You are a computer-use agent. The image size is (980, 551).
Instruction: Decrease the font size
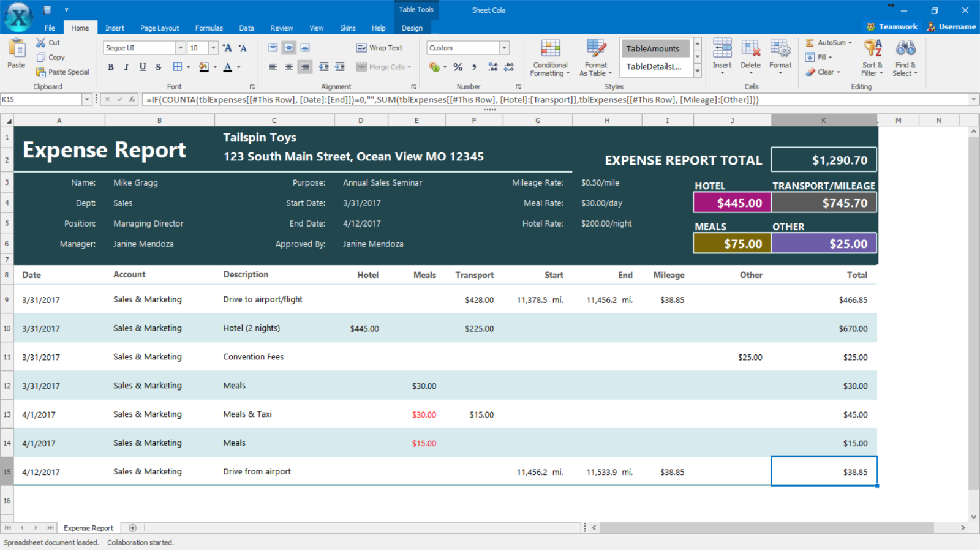(x=243, y=48)
